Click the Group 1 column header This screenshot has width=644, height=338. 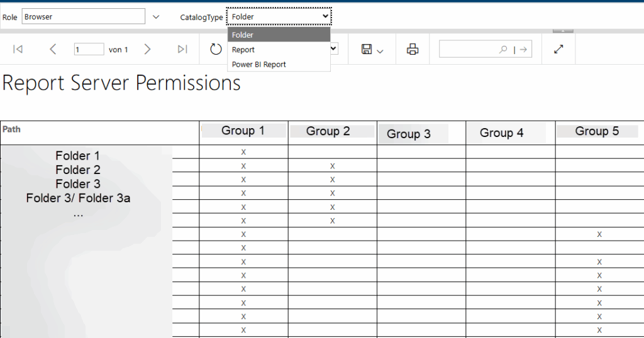click(x=243, y=131)
